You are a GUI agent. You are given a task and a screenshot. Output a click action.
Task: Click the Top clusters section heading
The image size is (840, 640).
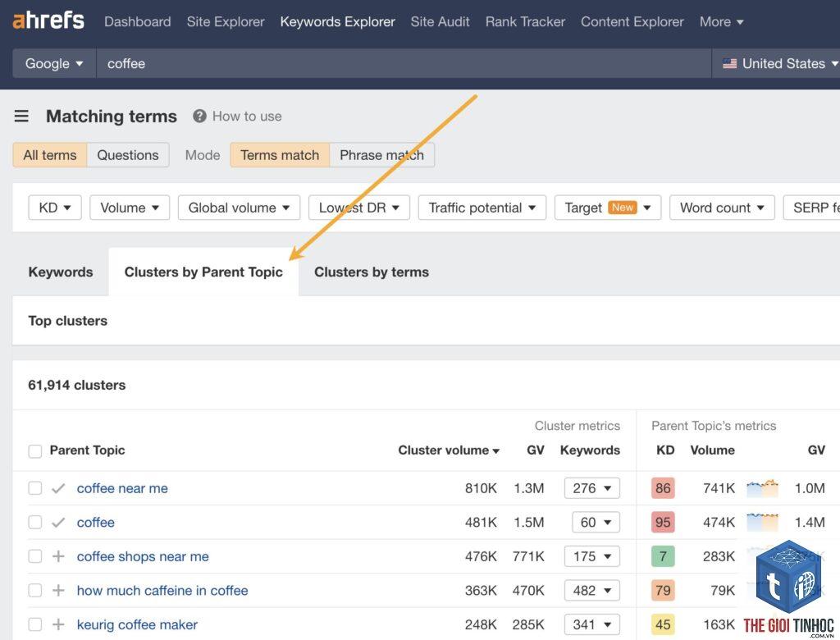pos(68,321)
